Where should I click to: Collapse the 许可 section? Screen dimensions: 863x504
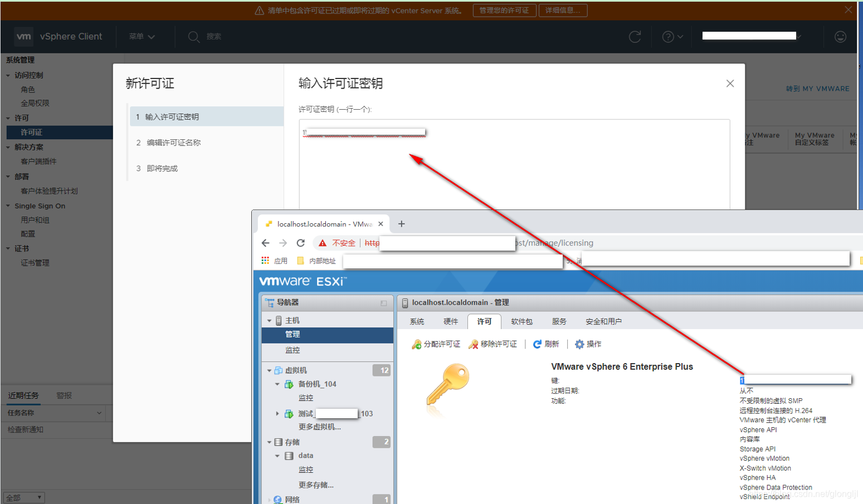[x=8, y=118]
